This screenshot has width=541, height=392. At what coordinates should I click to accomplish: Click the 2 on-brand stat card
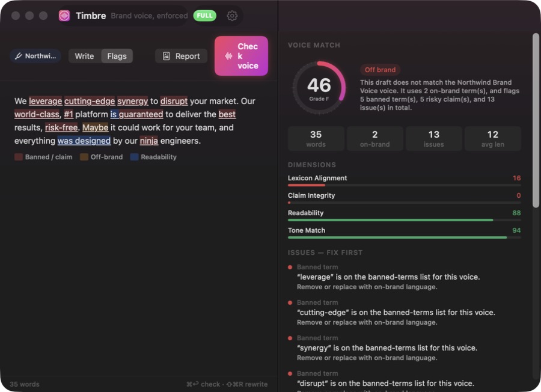[x=374, y=139]
